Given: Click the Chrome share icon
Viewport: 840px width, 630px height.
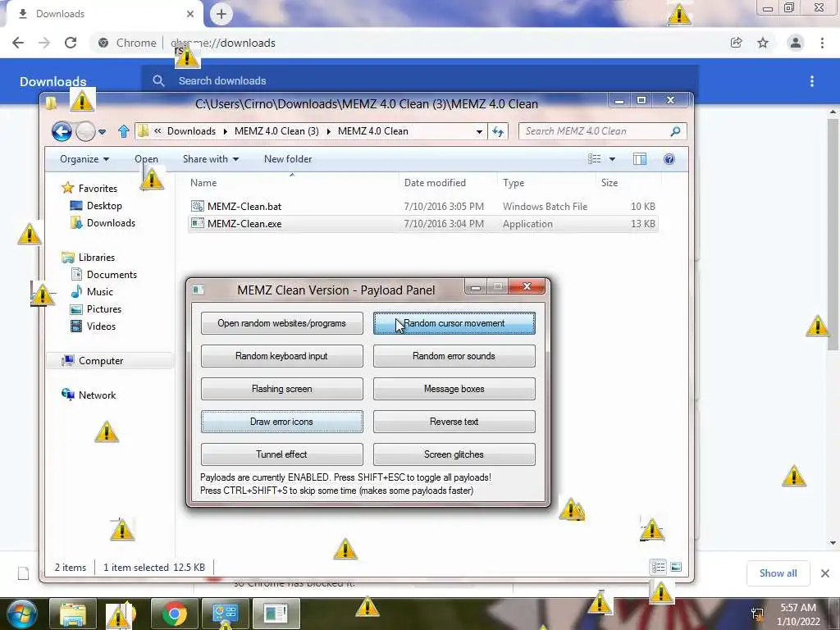Looking at the screenshot, I should [x=737, y=43].
